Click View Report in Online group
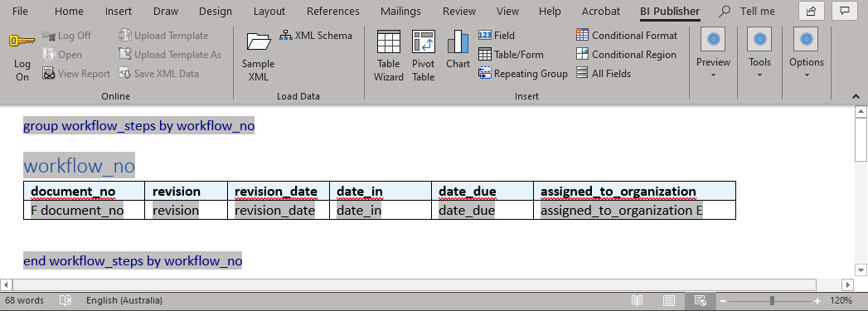The image size is (868, 311). pyautogui.click(x=76, y=73)
